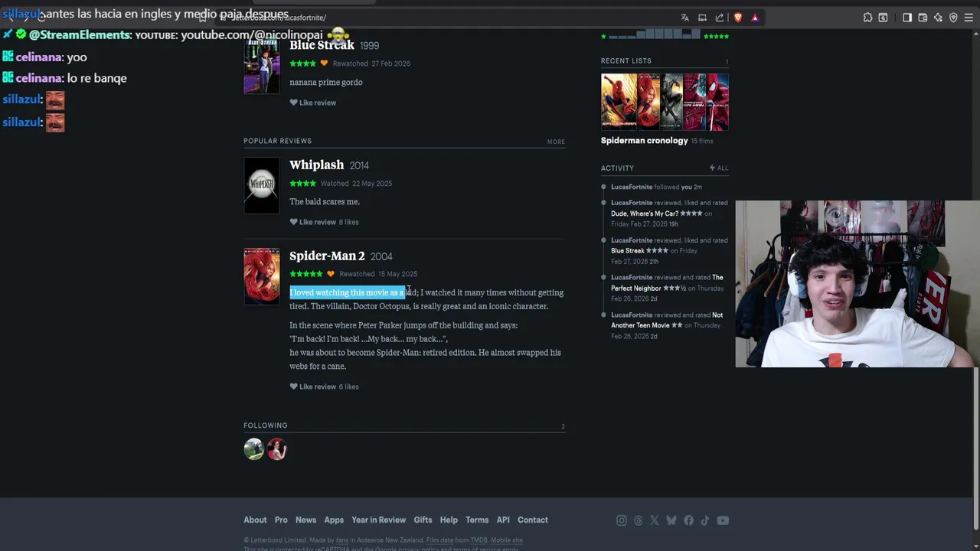
Task: Open News in footer menu
Action: (305, 520)
